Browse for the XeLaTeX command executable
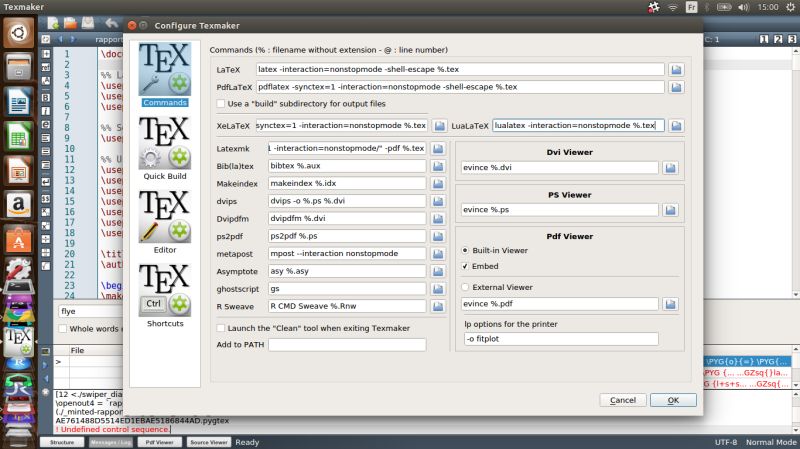800x449 pixels. pyautogui.click(x=439, y=126)
